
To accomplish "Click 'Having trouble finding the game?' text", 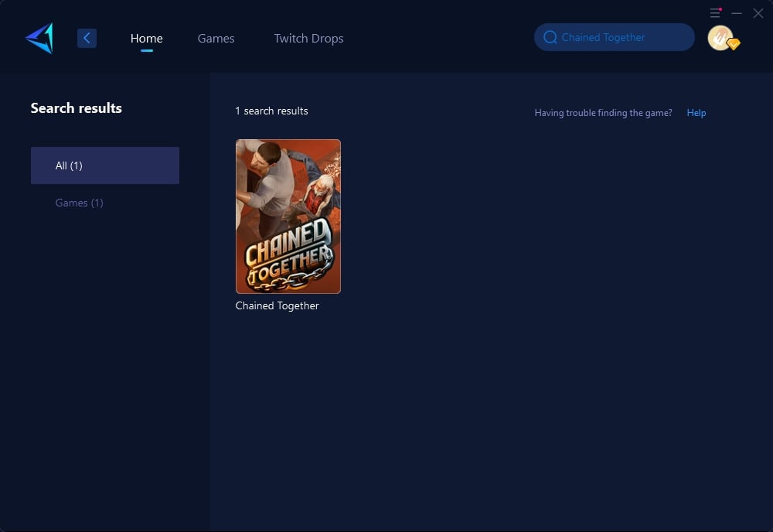I will (604, 113).
